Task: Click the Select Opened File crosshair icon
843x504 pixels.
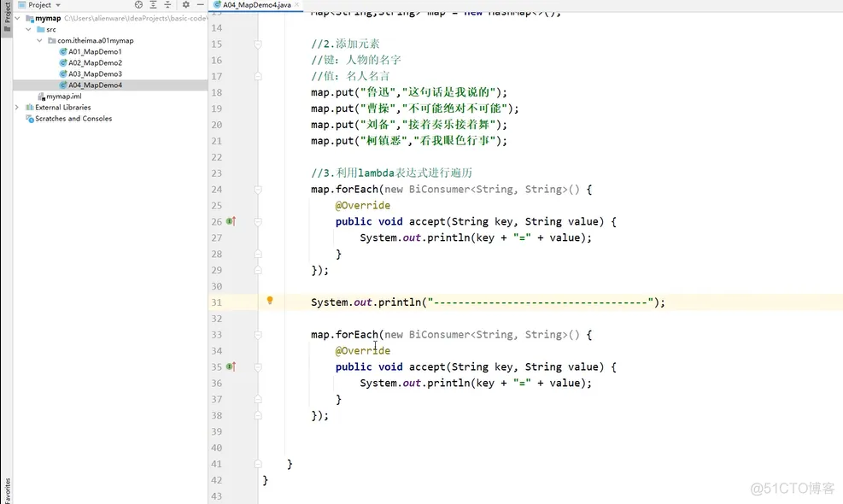Action: (138, 5)
